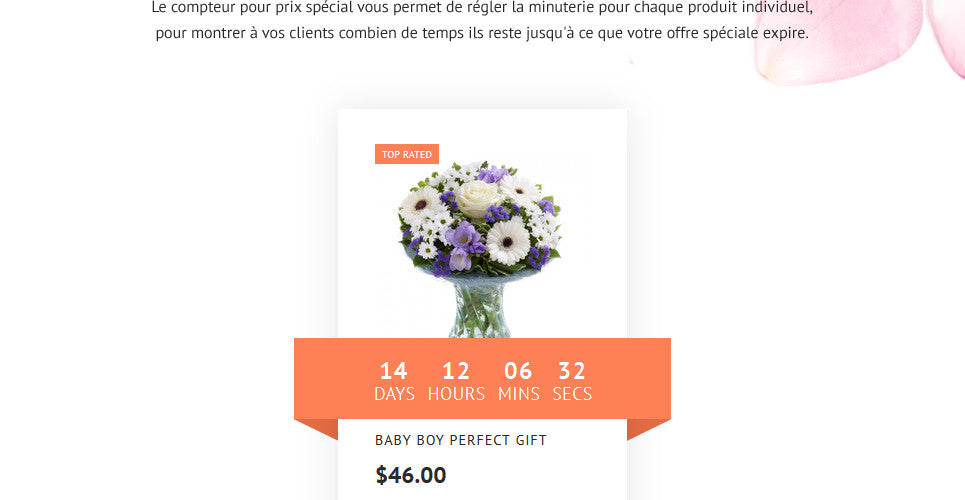Click the HOURS label in the timer
This screenshot has width=965, height=500.
[x=457, y=393]
